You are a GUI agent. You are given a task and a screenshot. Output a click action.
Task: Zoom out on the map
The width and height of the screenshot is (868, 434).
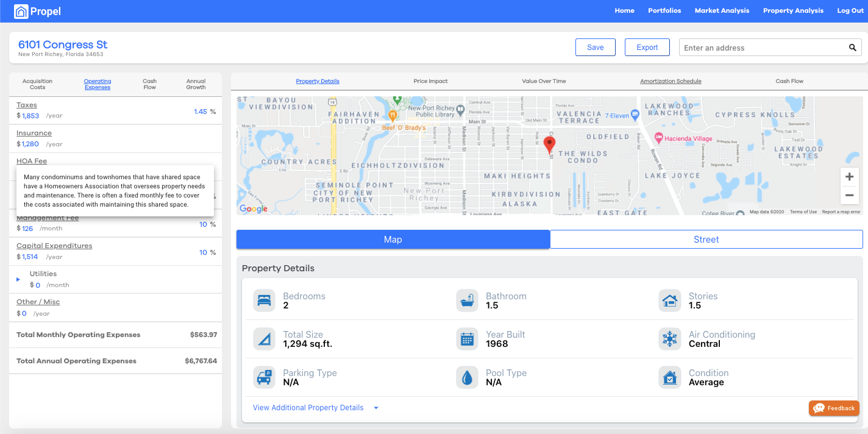(849, 196)
